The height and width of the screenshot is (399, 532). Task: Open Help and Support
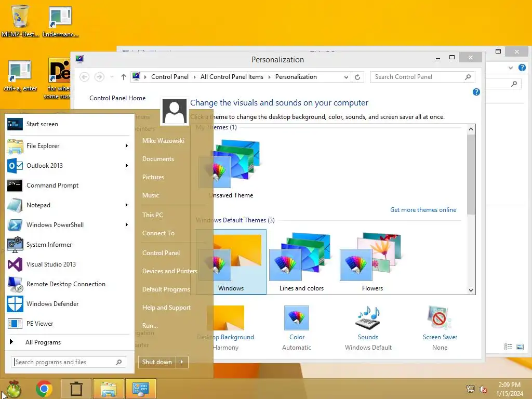pos(166,308)
